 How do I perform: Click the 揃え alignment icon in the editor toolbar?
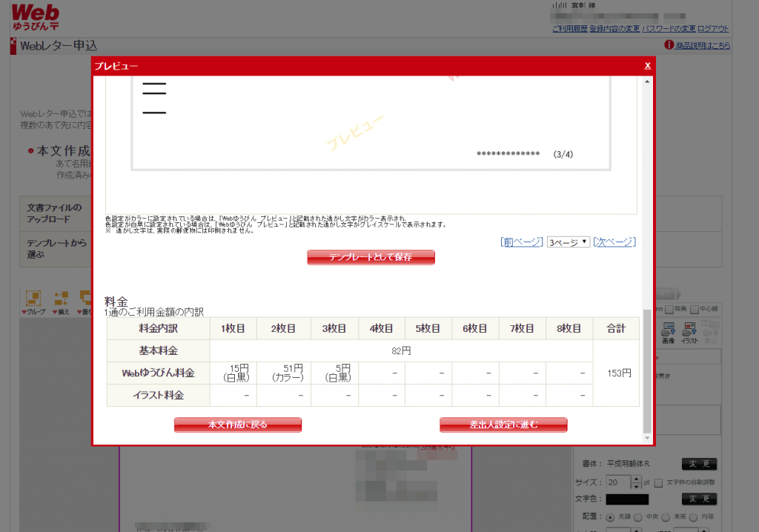(61, 298)
